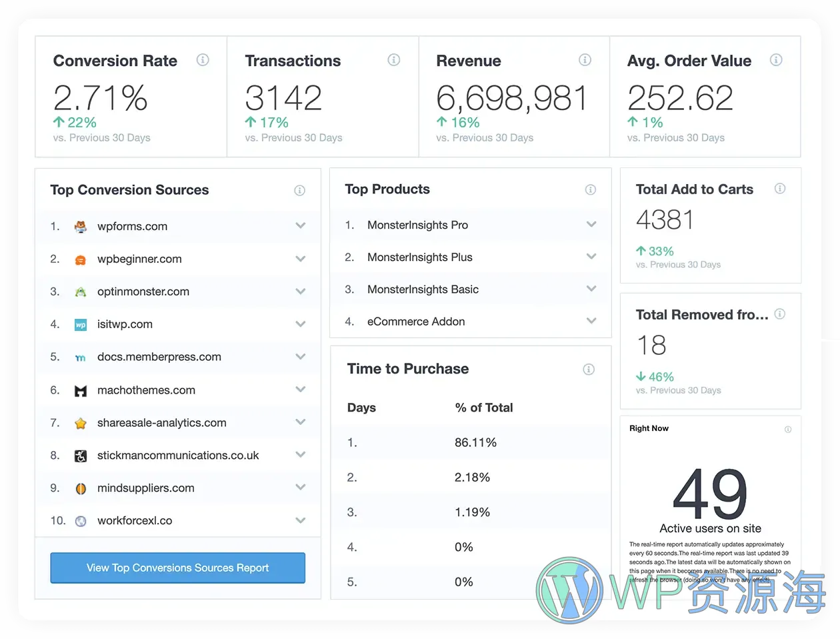The height and width of the screenshot is (639, 840).
Task: Expand the MonsterInsights Pro product row
Action: tap(591, 224)
